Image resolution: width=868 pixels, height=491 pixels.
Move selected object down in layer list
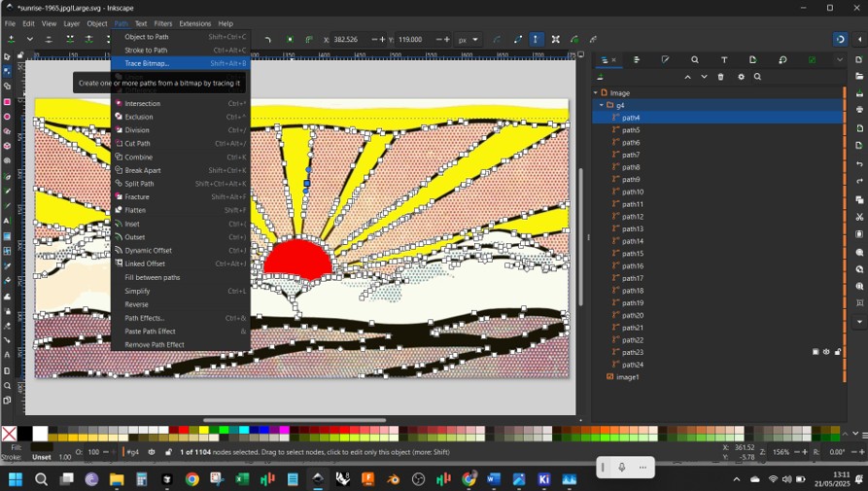704,77
